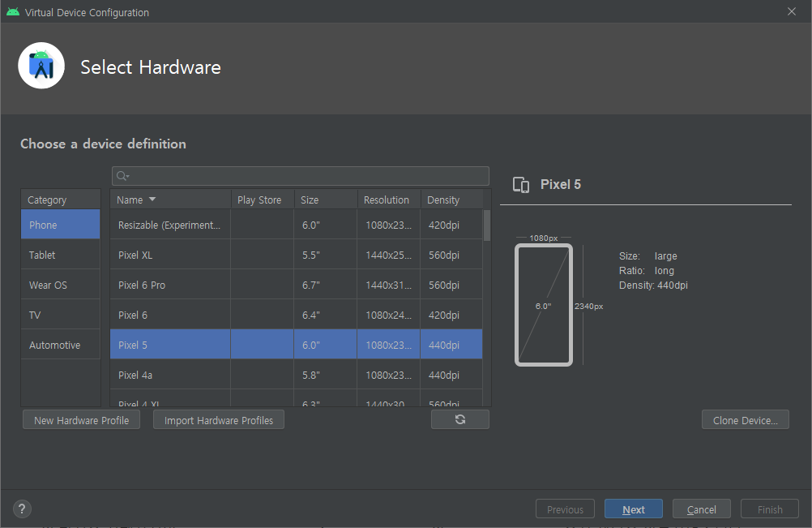Click the Previous button

[565, 509]
